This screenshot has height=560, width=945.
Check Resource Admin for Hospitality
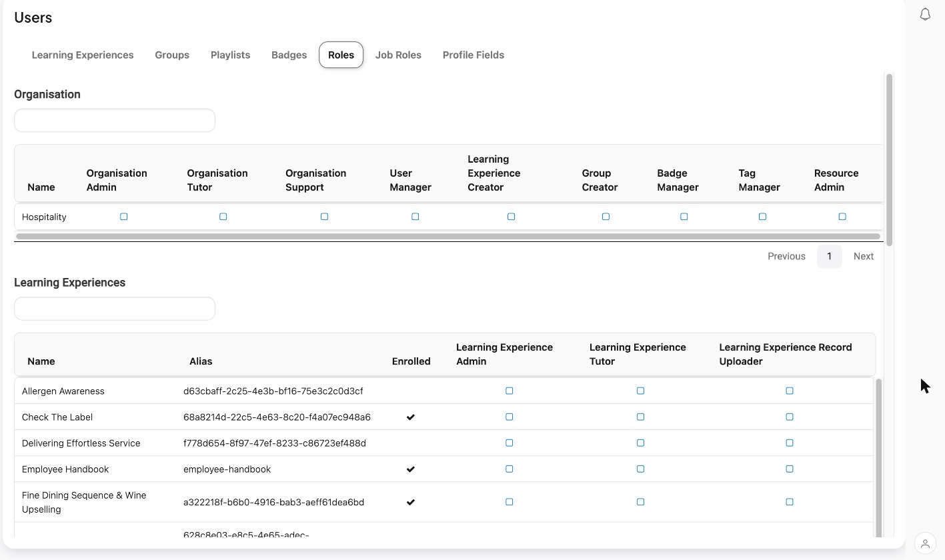(x=842, y=217)
